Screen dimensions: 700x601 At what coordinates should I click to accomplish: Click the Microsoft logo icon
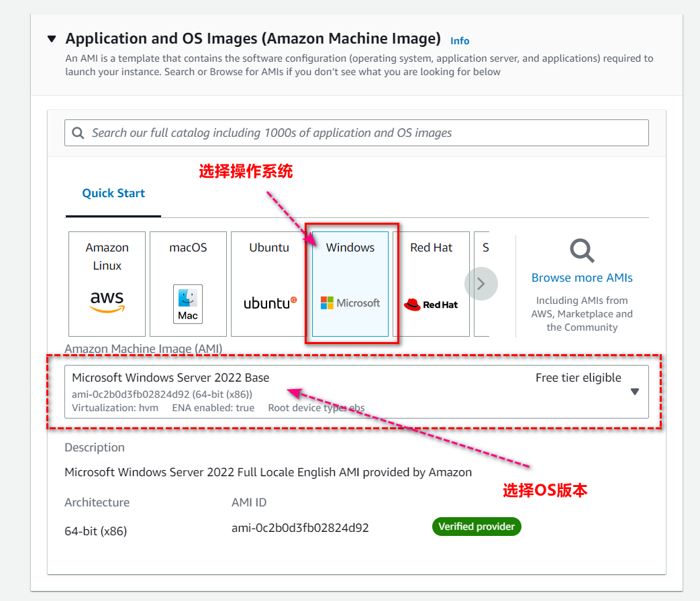(350, 303)
